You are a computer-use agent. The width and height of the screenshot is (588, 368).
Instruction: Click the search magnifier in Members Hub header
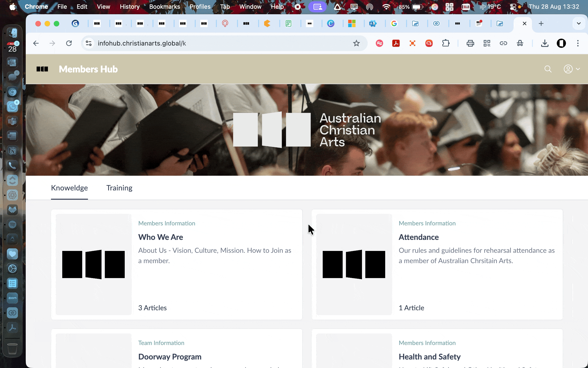coord(548,69)
